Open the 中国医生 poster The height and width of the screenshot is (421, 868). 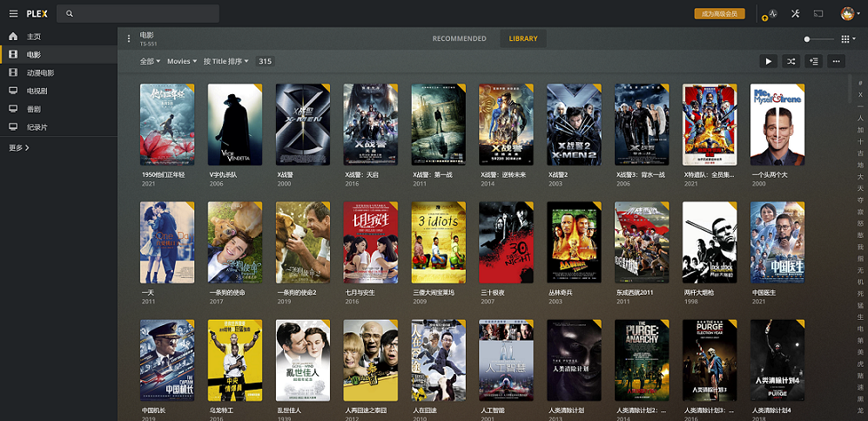(x=777, y=242)
